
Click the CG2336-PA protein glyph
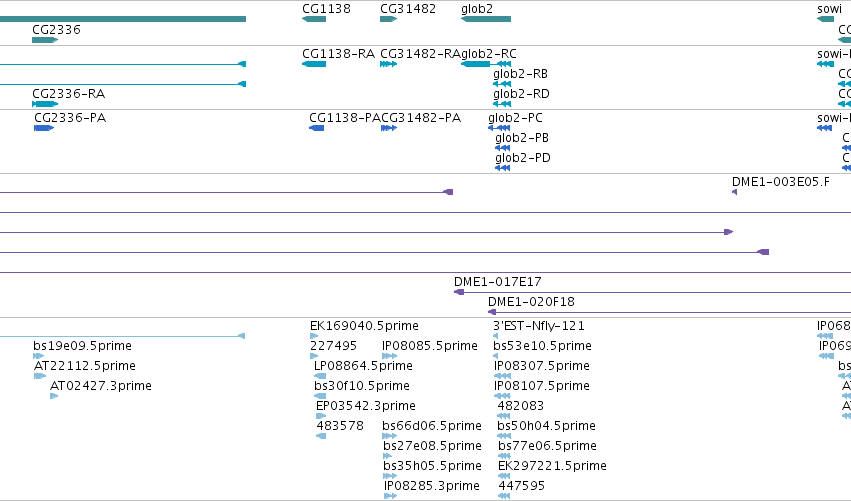pyautogui.click(x=44, y=128)
